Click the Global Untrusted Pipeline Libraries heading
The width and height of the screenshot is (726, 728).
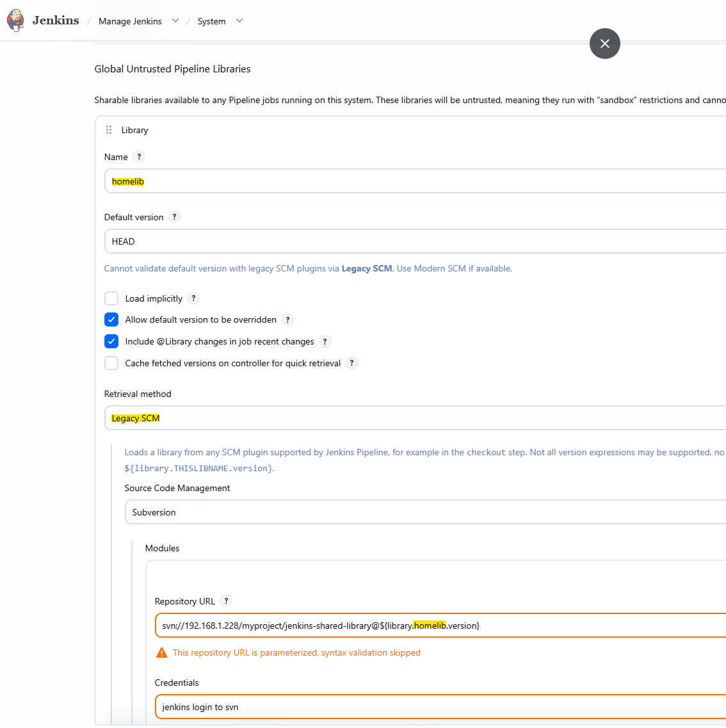click(x=172, y=69)
